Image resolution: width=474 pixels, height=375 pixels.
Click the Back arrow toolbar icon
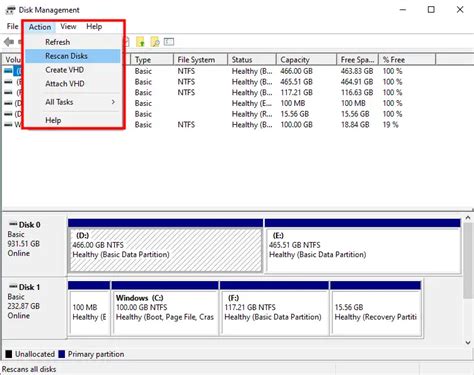tap(9, 42)
